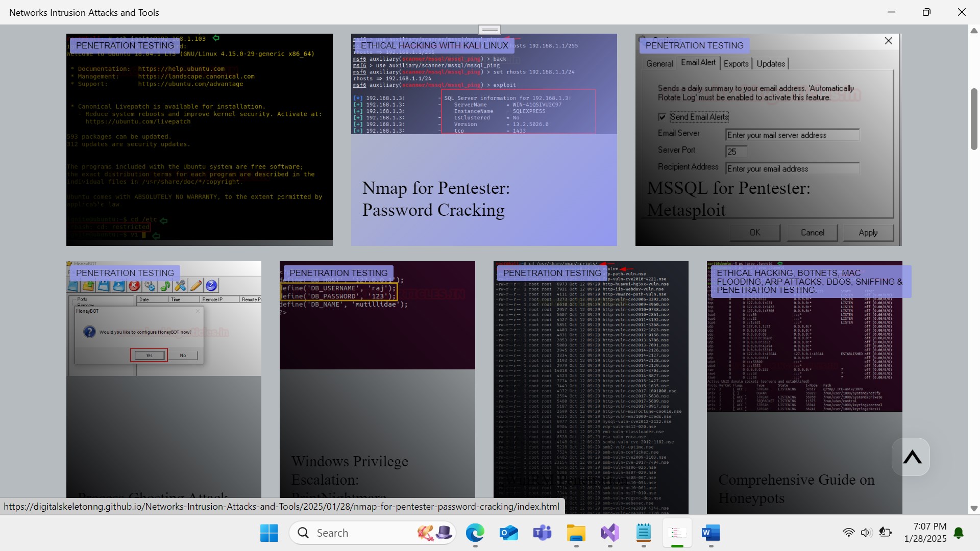
Task: Click the scroll-to-top arrow button
Action: click(x=912, y=457)
